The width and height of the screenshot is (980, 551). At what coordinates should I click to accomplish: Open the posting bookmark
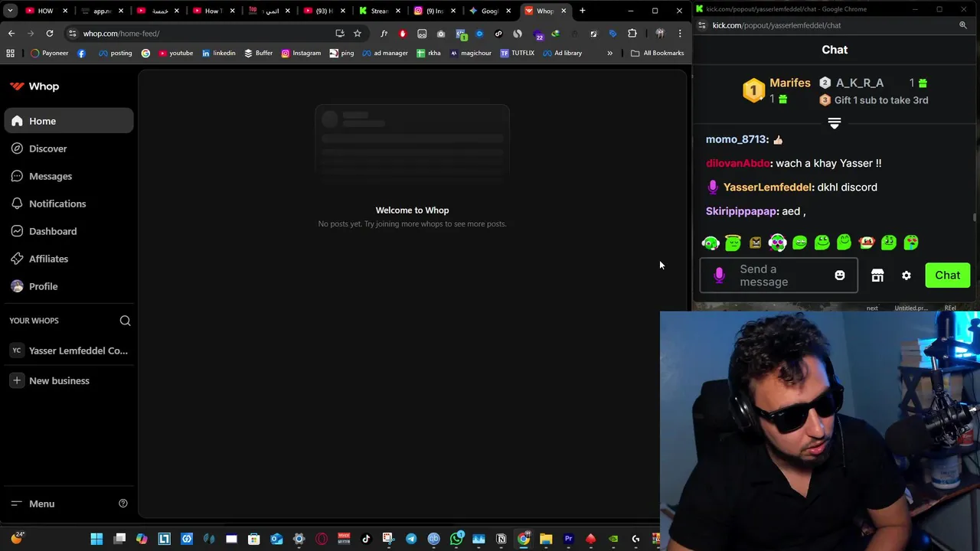tap(115, 53)
